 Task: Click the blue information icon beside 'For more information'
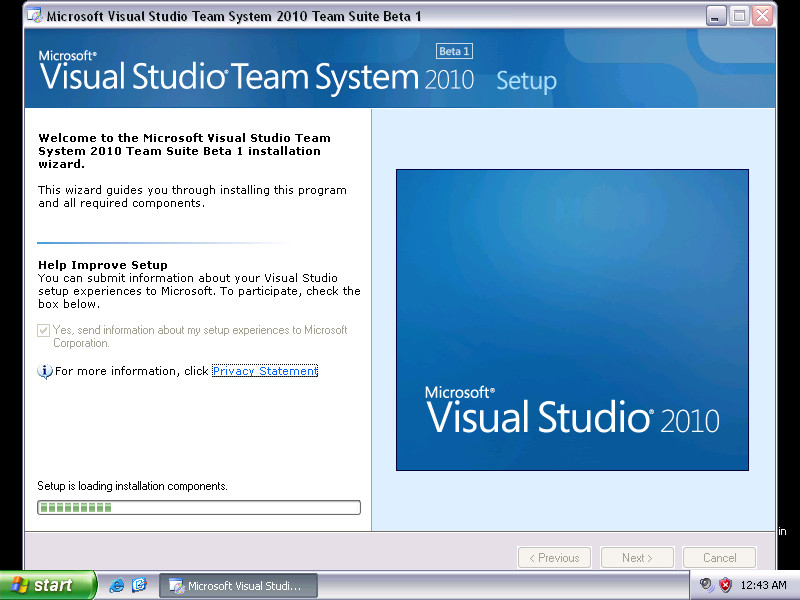45,371
